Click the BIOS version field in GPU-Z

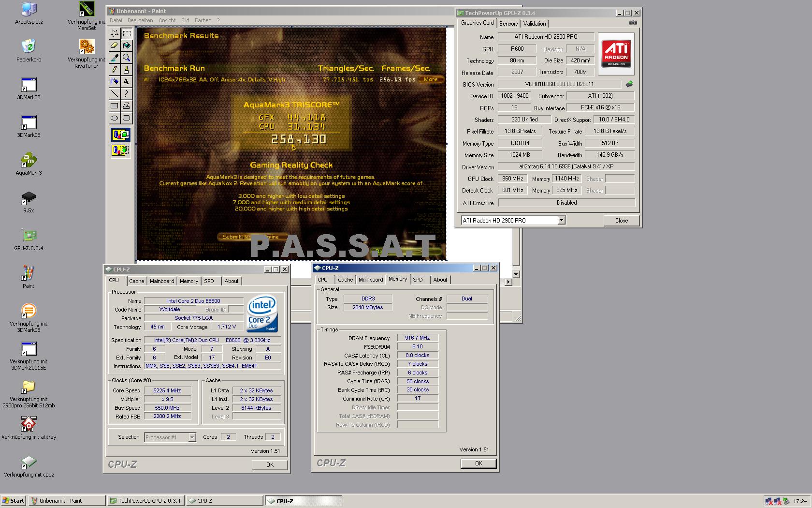click(x=560, y=84)
